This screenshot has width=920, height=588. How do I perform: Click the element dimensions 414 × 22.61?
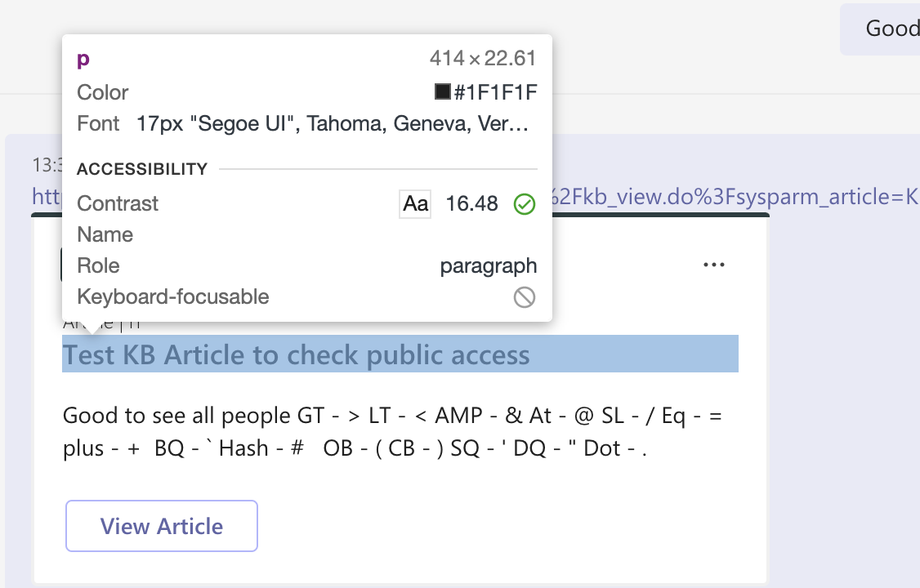[483, 58]
